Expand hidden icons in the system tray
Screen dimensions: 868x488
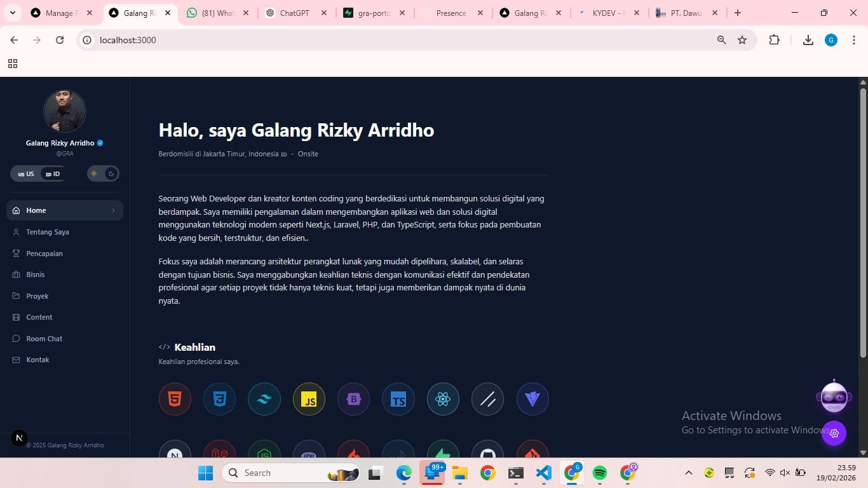[x=688, y=473]
